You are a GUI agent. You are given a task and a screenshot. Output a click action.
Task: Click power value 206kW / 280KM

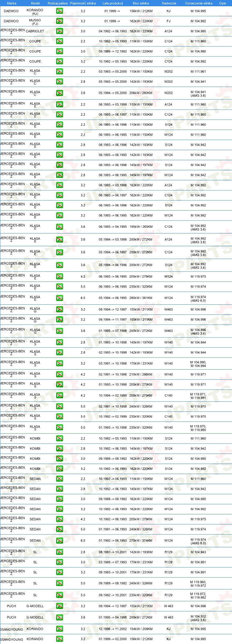(141, 93)
